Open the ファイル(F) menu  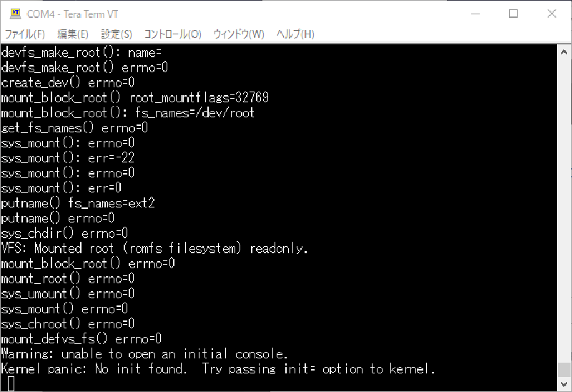[x=25, y=34]
